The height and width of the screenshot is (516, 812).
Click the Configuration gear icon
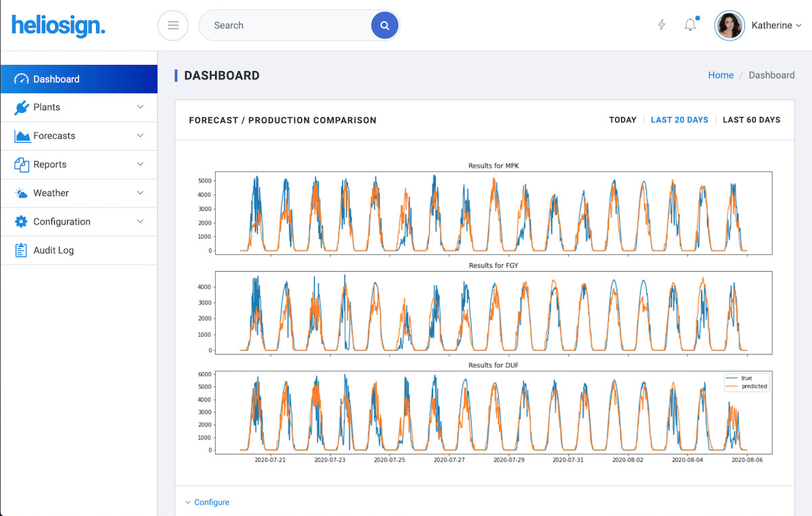pyautogui.click(x=22, y=222)
